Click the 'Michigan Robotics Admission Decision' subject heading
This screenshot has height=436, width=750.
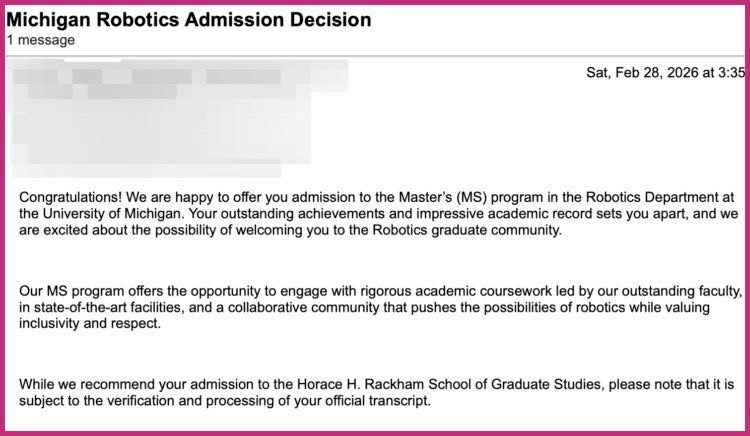pos(188,20)
